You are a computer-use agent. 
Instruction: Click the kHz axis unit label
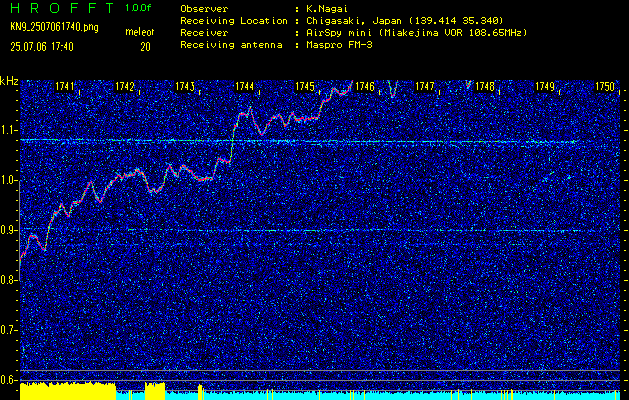(9, 81)
